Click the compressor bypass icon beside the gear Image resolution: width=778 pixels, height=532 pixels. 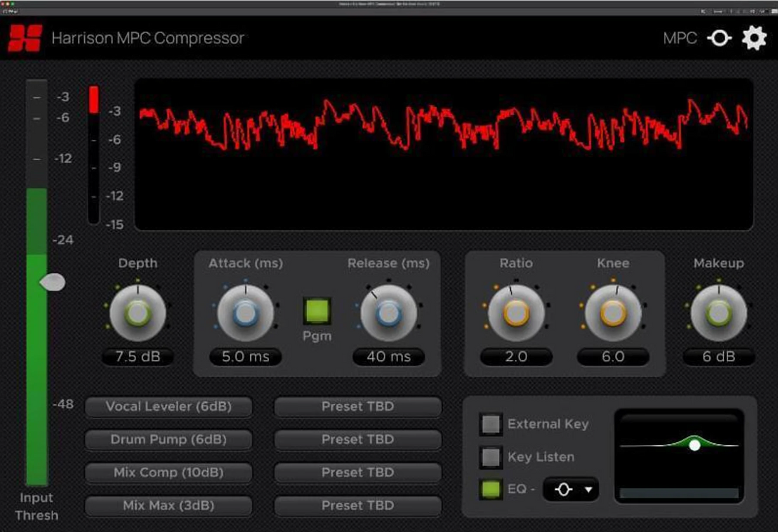coord(719,38)
